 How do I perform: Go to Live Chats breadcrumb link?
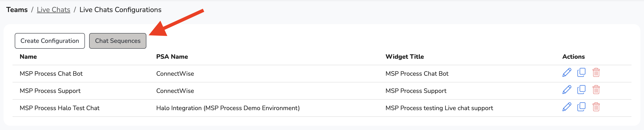[53, 10]
